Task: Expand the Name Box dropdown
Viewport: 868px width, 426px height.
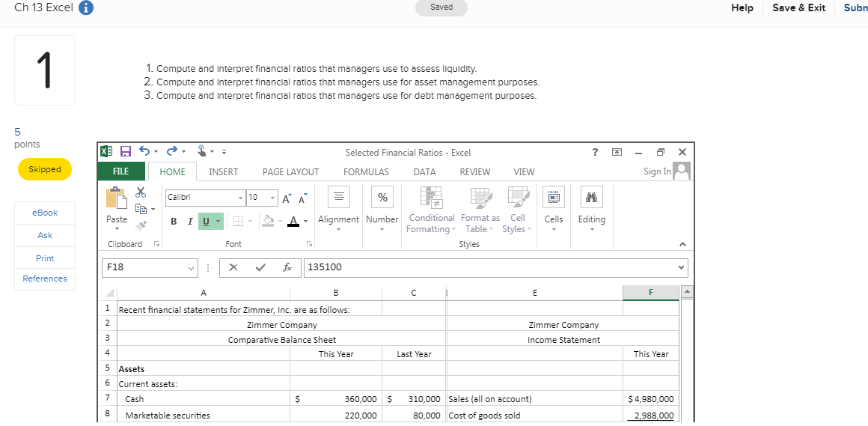Action: [192, 268]
